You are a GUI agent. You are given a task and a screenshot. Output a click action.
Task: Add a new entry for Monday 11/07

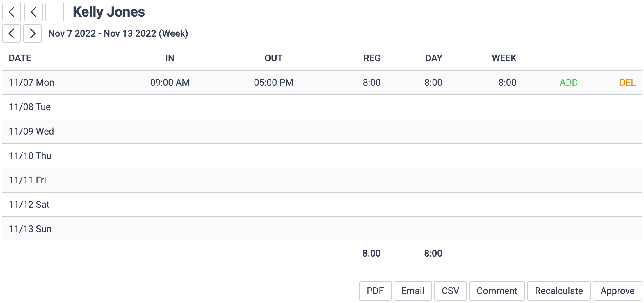[x=569, y=83]
